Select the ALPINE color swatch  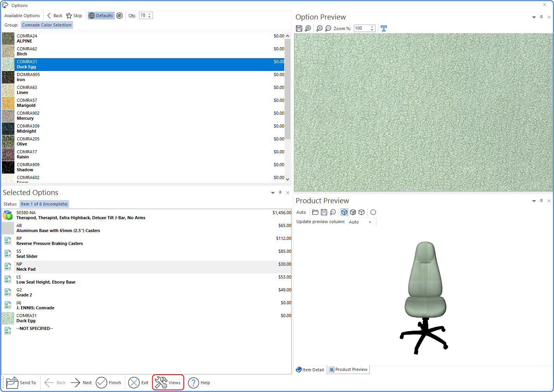coord(8,39)
